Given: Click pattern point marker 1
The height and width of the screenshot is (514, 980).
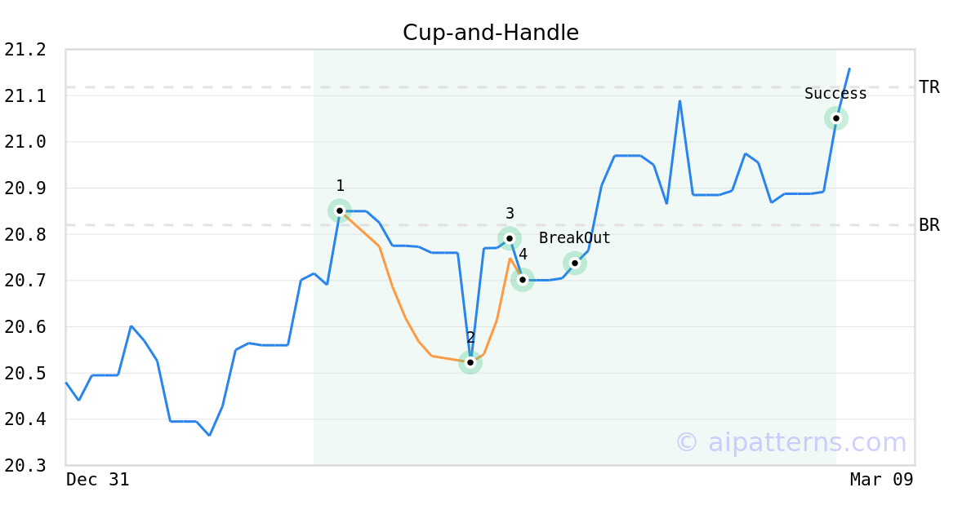Looking at the screenshot, I should pyautogui.click(x=340, y=210).
